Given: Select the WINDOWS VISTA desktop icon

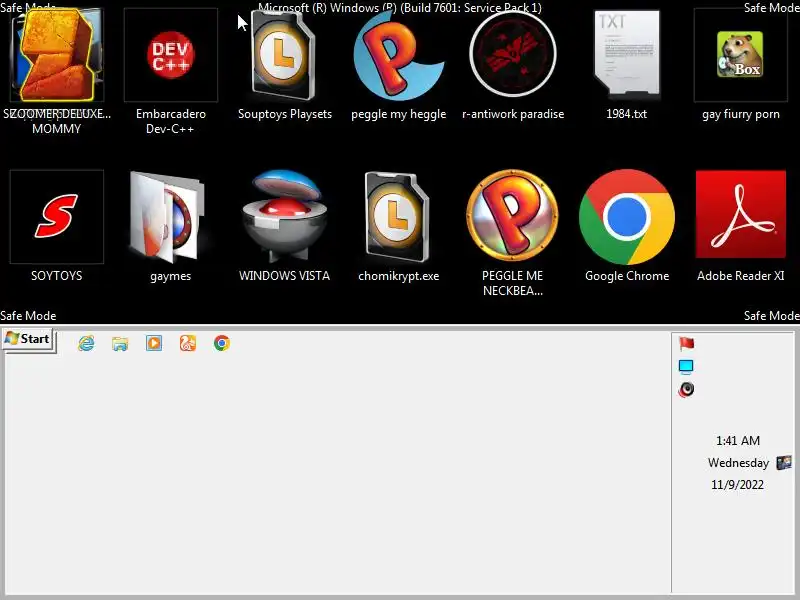Looking at the screenshot, I should point(284,216).
